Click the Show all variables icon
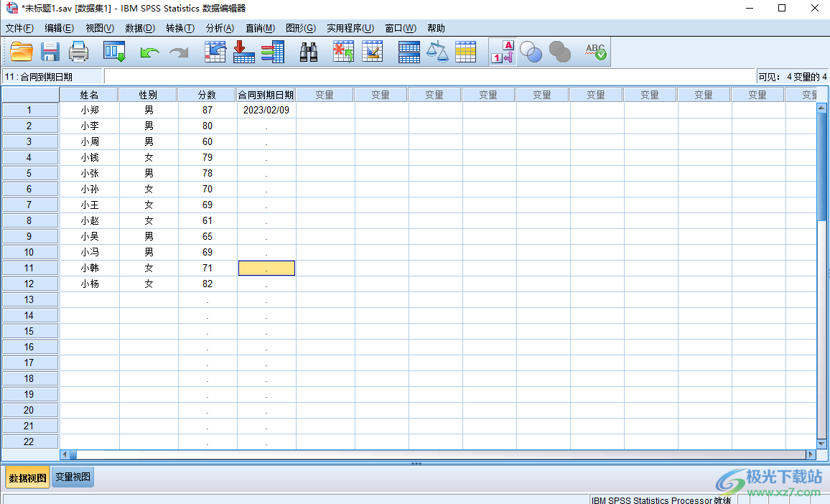This screenshot has height=504, width=830. point(559,52)
